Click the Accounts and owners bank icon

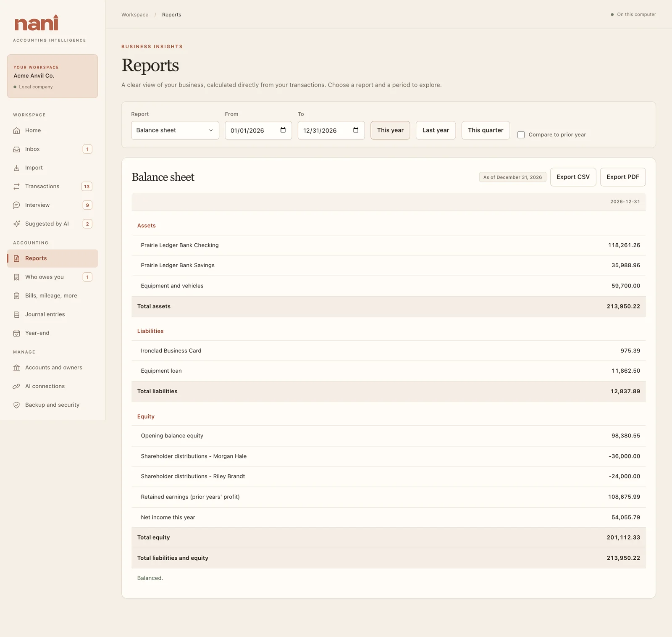[16, 368]
